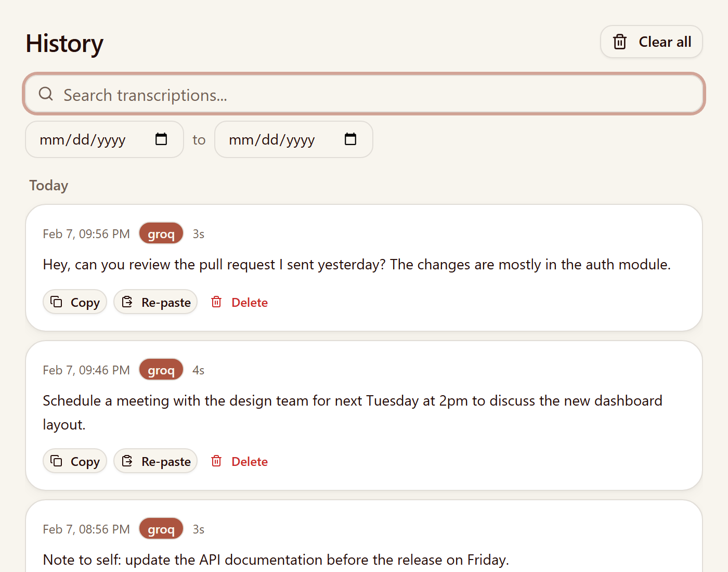Click the Today section heading

48,185
